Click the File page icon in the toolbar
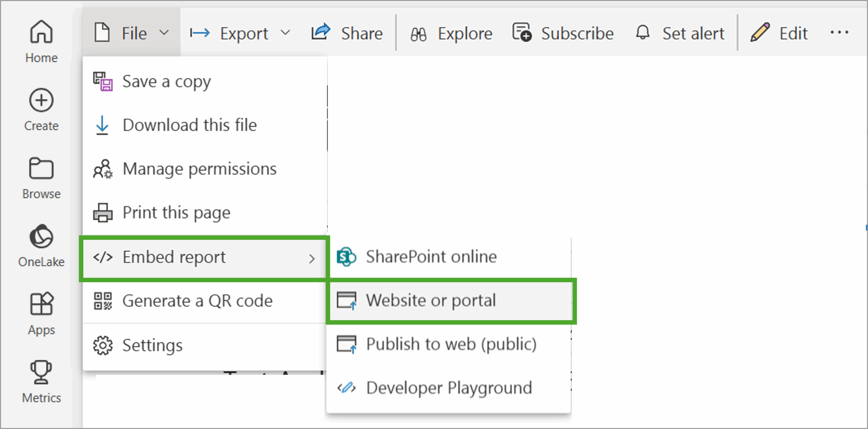Screen dimensions: 868x429 point(102,33)
